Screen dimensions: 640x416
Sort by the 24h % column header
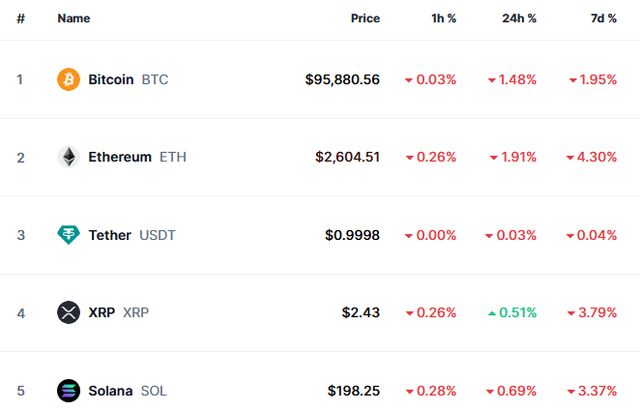coord(519,18)
